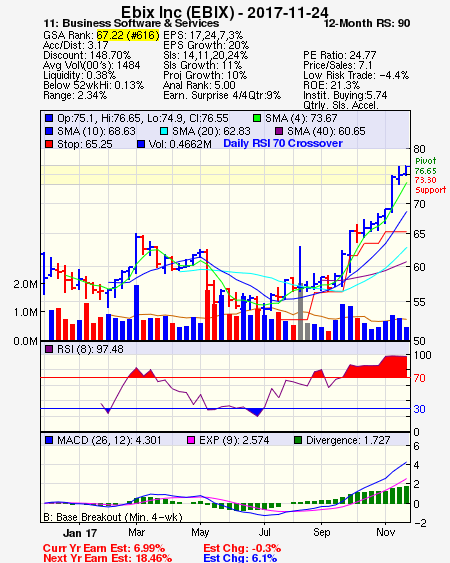Click the blue MACD legend swatch
Viewport: 450px width, 563px height.
tap(49, 440)
